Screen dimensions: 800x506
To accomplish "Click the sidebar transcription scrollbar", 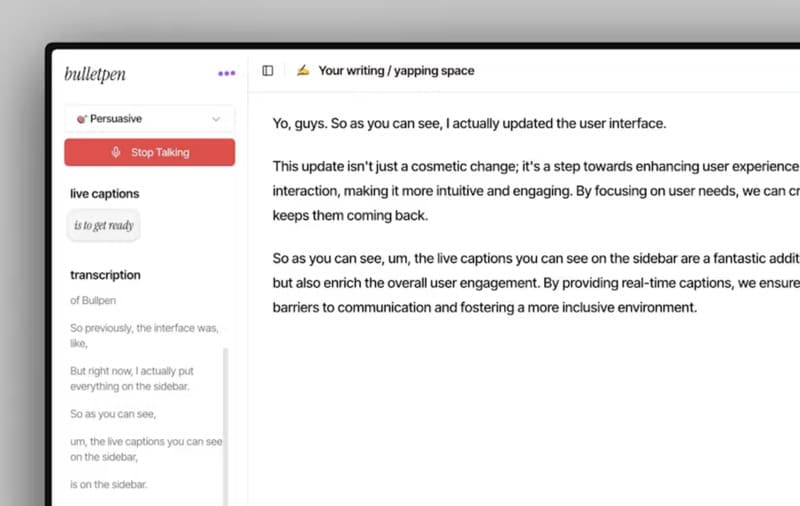I will (225, 420).
